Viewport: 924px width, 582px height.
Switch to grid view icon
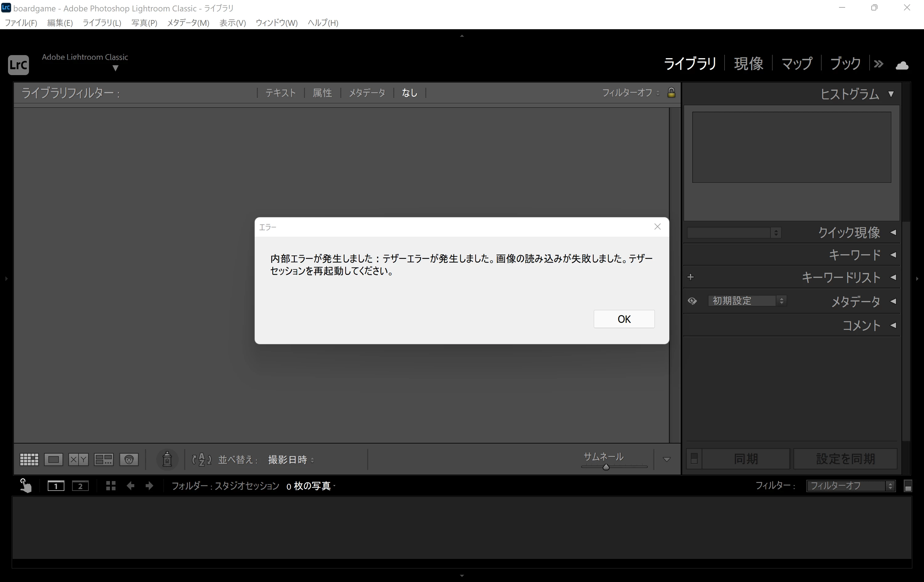(x=29, y=459)
